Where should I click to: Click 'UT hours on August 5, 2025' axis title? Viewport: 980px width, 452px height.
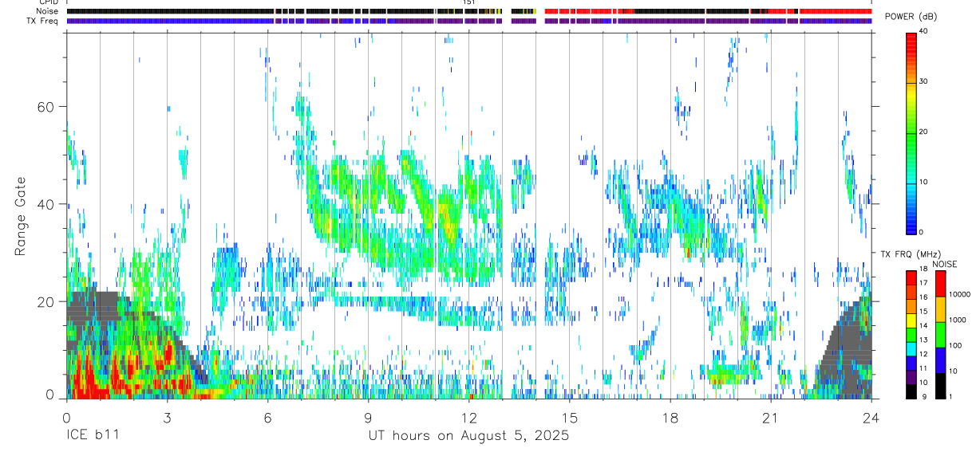coord(468,436)
